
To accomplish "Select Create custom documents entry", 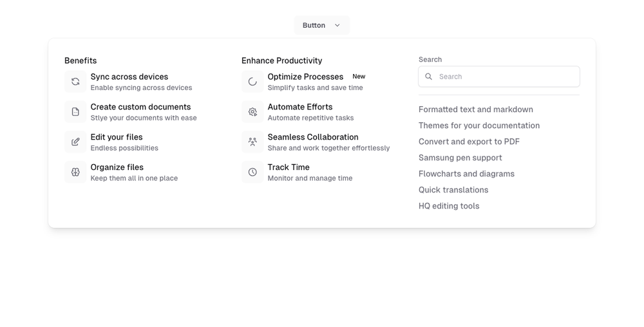I will point(140,107).
